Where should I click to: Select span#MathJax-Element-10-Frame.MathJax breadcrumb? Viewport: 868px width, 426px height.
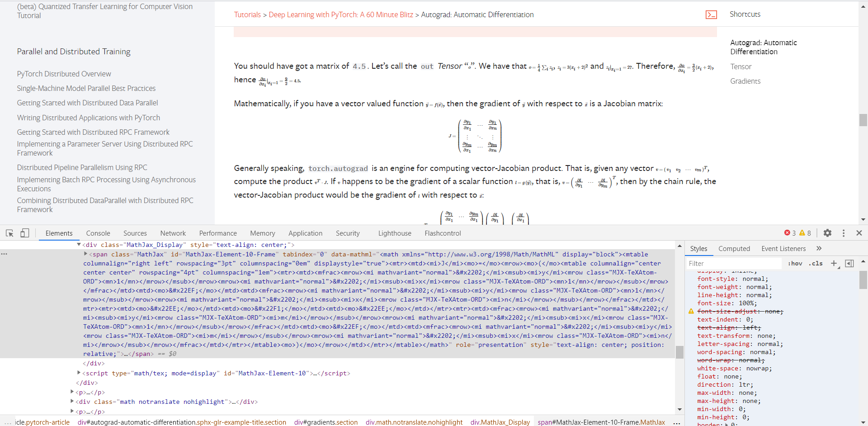(601, 422)
